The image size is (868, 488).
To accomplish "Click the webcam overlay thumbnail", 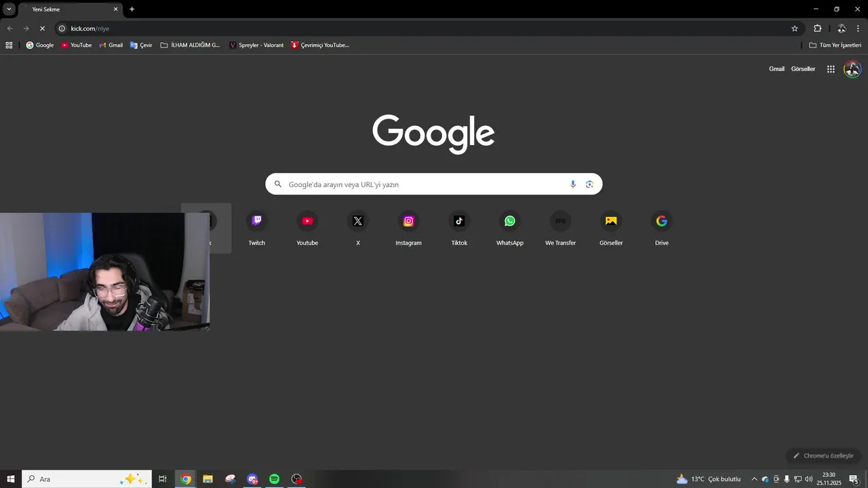I will click(104, 272).
